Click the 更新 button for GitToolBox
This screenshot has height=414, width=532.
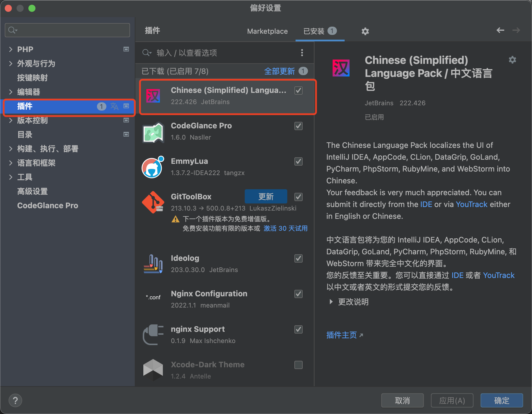point(266,196)
